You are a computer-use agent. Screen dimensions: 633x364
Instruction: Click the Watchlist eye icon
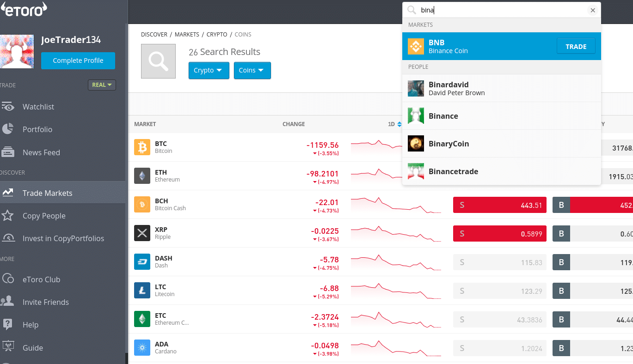[8, 107]
